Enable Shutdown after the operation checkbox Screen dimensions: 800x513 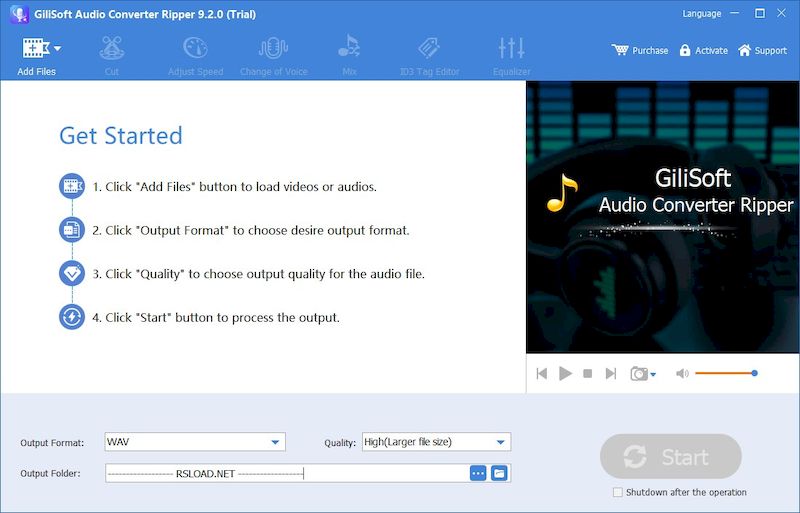(617, 492)
